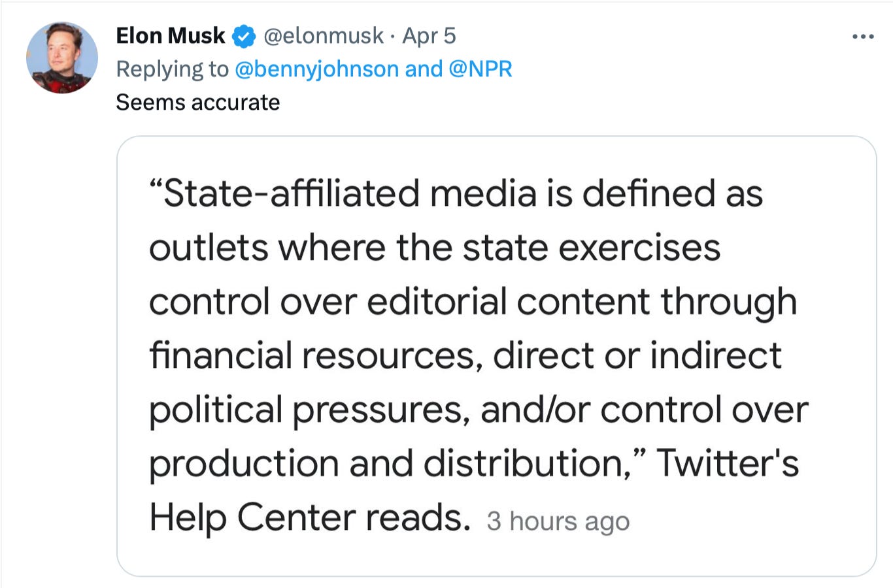Open the @elonmusk handle link
Image resolution: width=893 pixels, height=588 pixels.
tap(323, 36)
